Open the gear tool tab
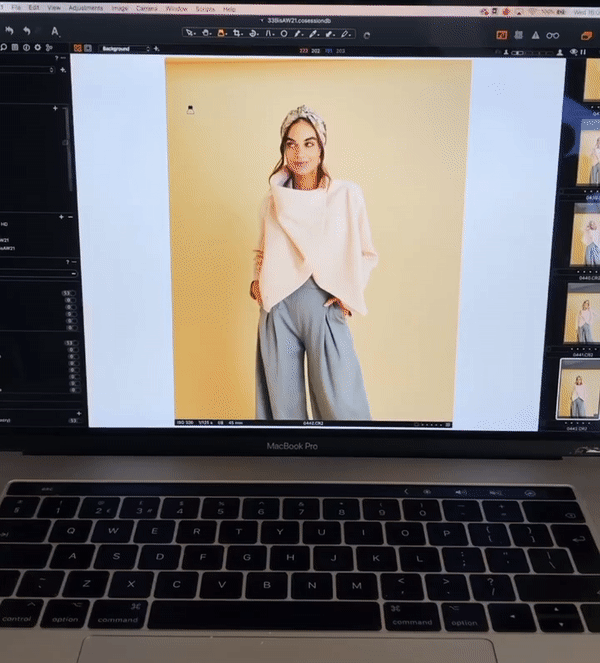This screenshot has width=600, height=663. point(38,47)
